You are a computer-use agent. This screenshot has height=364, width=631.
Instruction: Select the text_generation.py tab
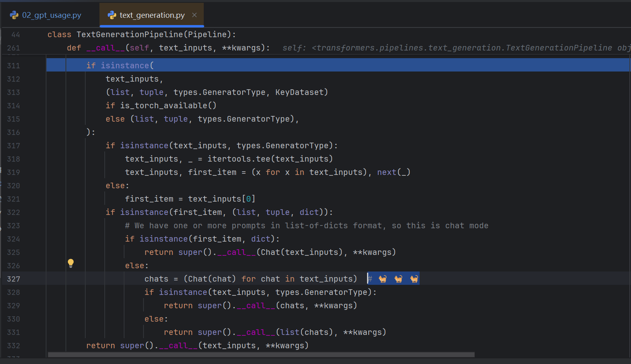tap(152, 15)
